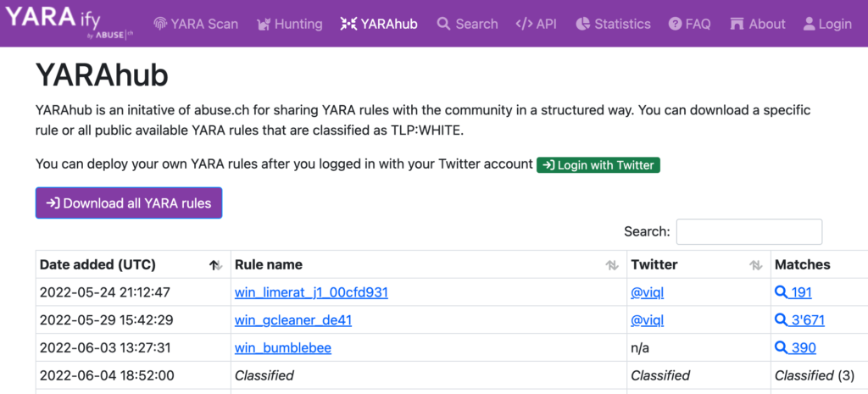Open @viql link in win_limerat row

(x=647, y=292)
